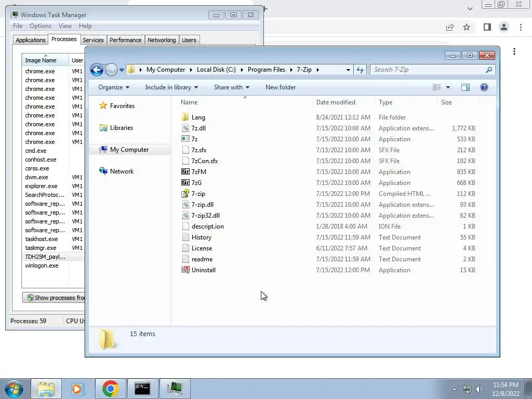The image size is (532, 399).
Task: Select the 7zFM application icon
Action: [185, 171]
